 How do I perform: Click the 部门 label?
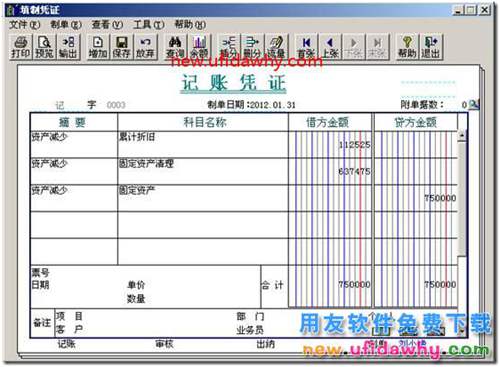pos(250,316)
